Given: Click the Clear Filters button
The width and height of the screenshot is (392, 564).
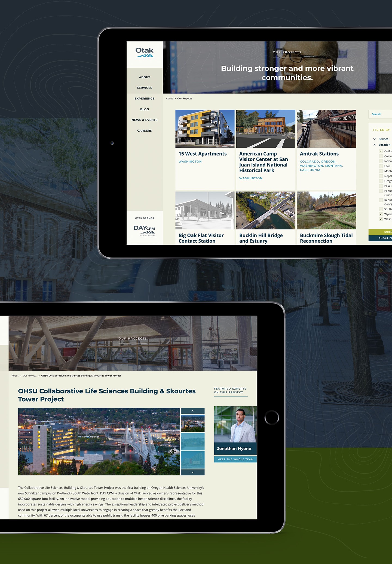Looking at the screenshot, I should 383,238.
